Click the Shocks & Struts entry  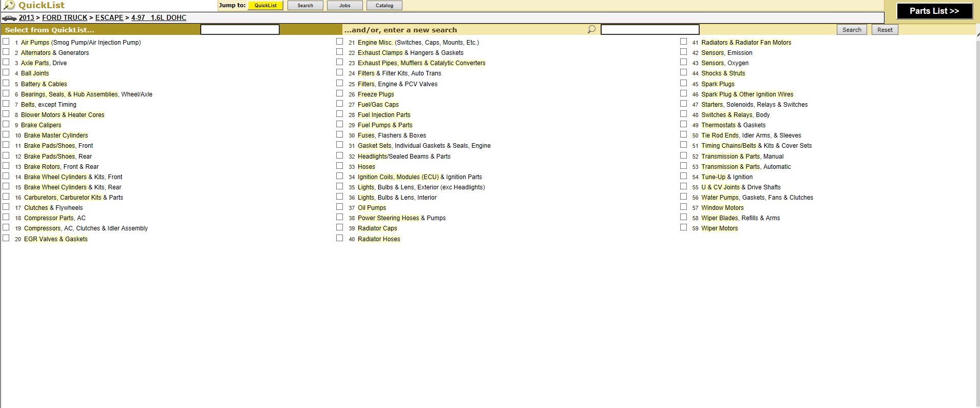point(723,73)
